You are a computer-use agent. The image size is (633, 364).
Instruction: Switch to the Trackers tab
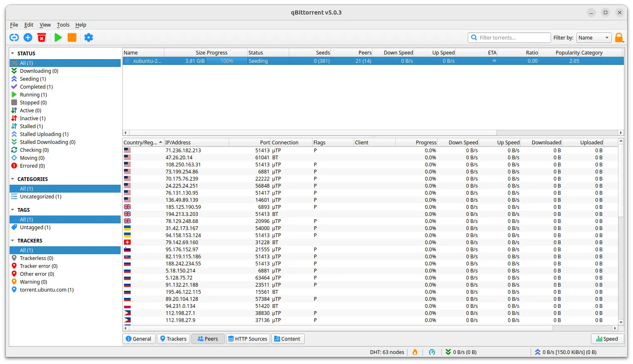click(174, 339)
